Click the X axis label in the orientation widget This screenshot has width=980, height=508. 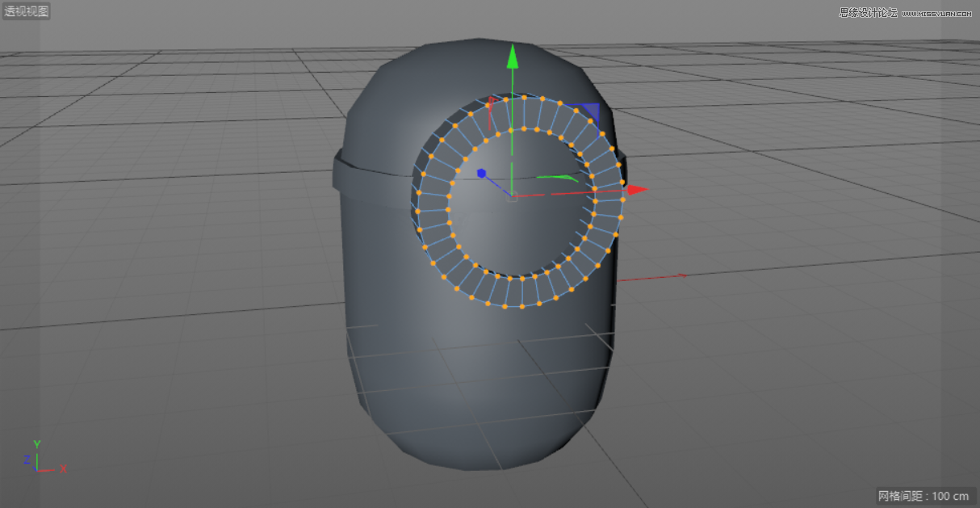click(x=63, y=469)
